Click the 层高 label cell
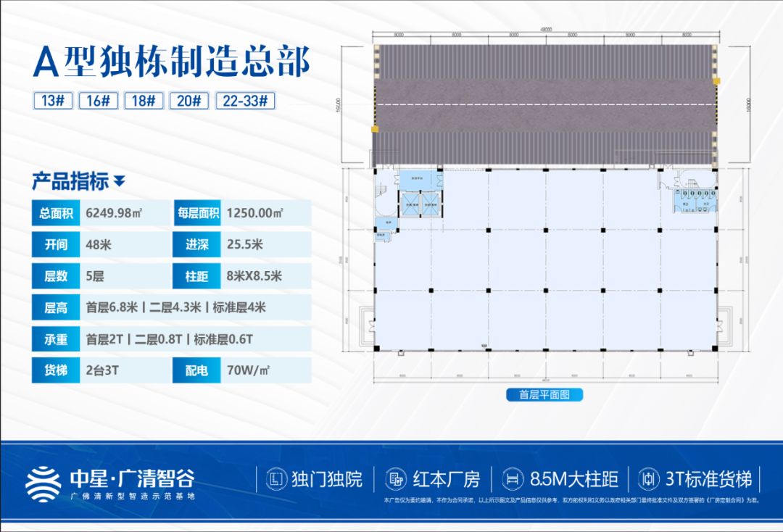Image resolution: width=783 pixels, height=532 pixels. pos(56,307)
